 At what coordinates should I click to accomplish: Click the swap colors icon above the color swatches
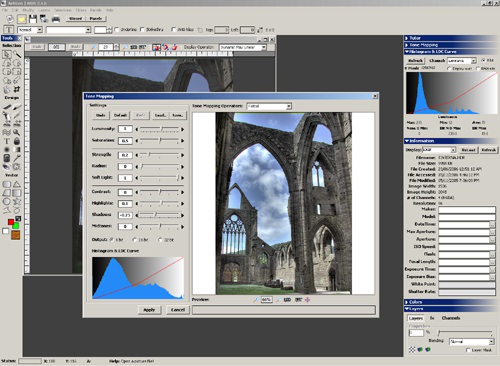coord(18,219)
